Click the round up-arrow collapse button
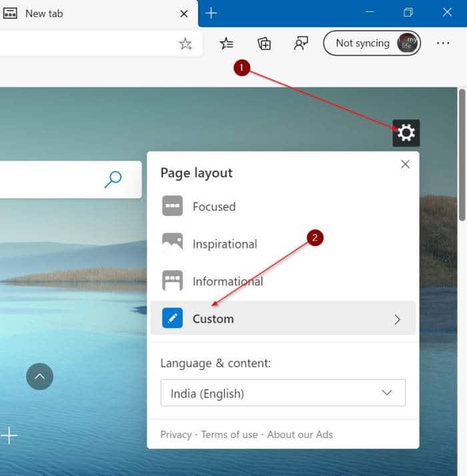 coord(40,376)
